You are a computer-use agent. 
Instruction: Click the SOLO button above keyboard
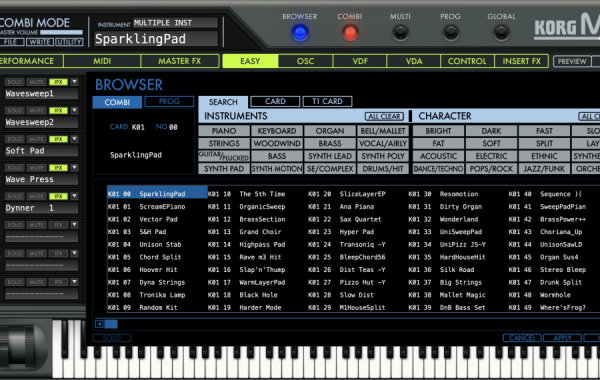click(x=112, y=338)
